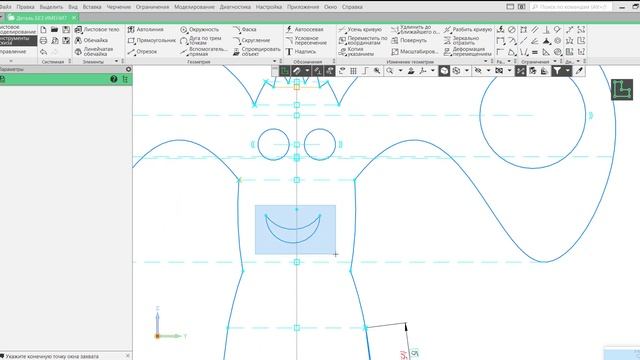This screenshot has width=640, height=360.
Task: Insert text with Надпись tool
Action: point(301,52)
